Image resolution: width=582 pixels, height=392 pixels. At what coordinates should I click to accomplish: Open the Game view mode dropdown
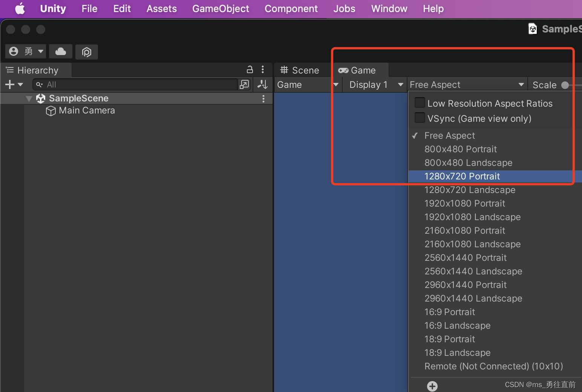308,84
